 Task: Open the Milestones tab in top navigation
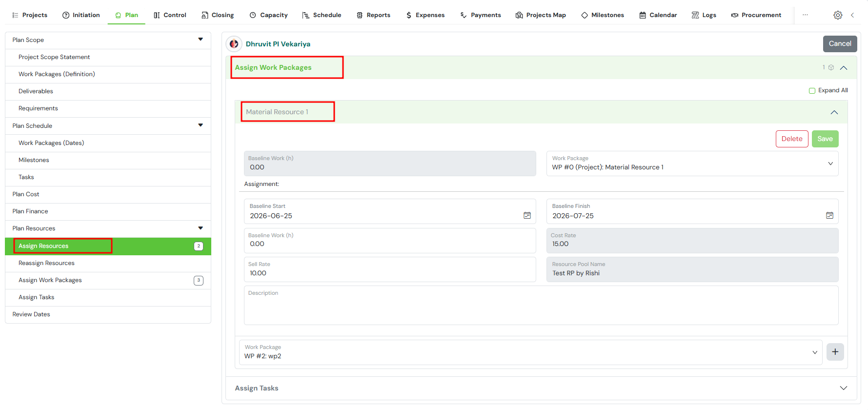tap(603, 15)
